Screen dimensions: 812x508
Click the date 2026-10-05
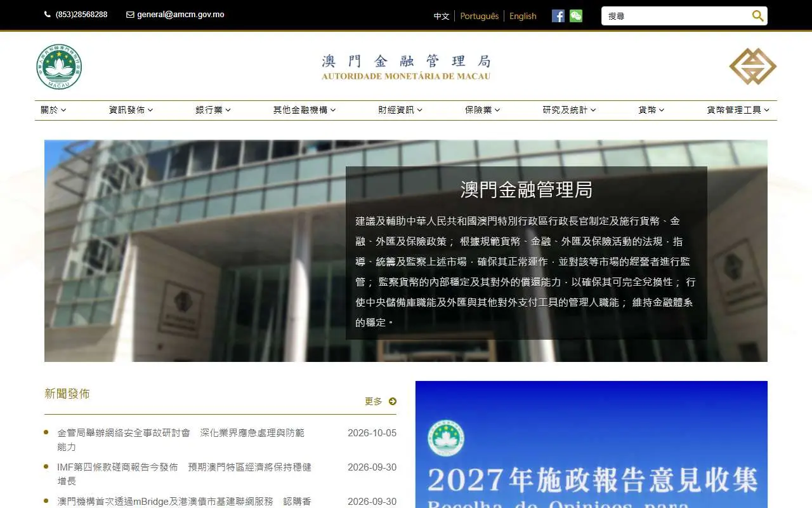point(372,433)
